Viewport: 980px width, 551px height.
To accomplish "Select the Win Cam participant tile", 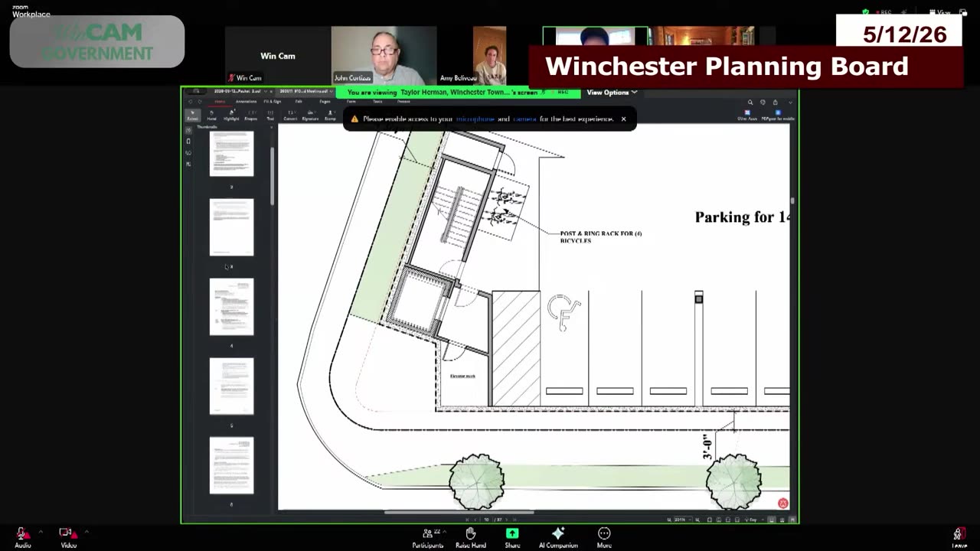I will (x=277, y=55).
